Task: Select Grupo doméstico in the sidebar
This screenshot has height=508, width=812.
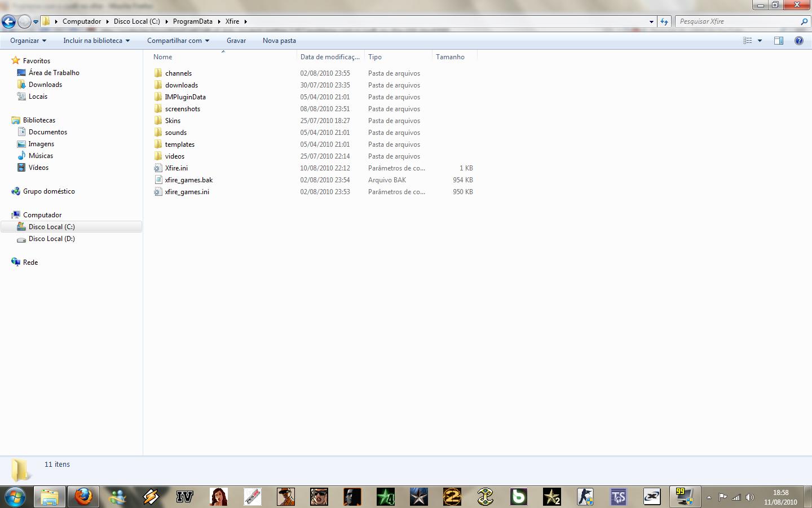Action: [x=49, y=191]
